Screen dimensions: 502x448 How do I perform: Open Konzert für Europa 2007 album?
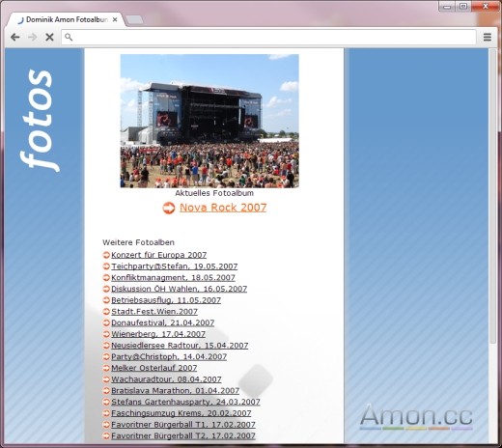pyautogui.click(x=158, y=255)
